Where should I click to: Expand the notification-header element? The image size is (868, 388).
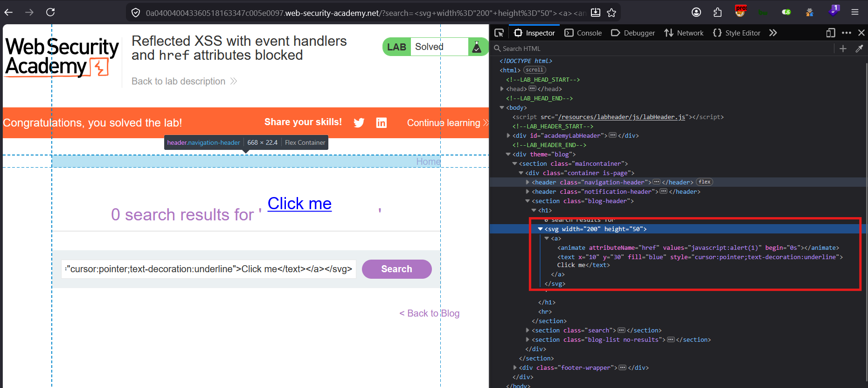tap(528, 191)
